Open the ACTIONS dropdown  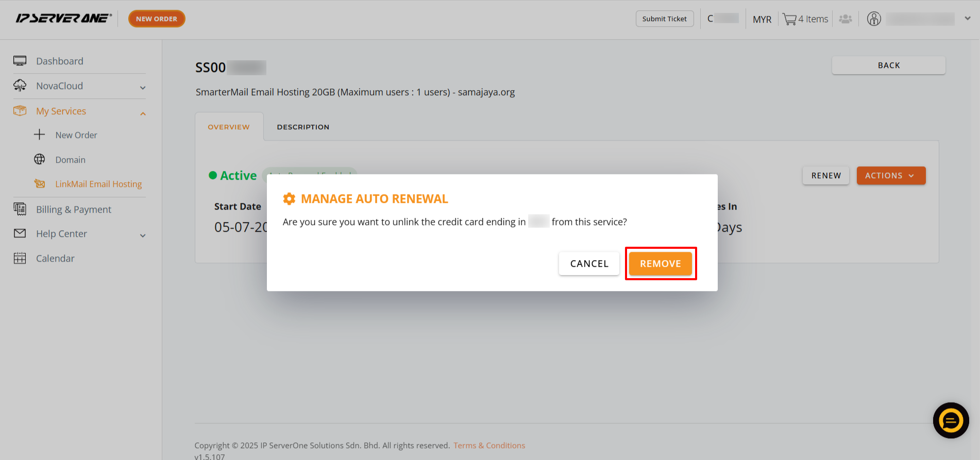pos(891,176)
